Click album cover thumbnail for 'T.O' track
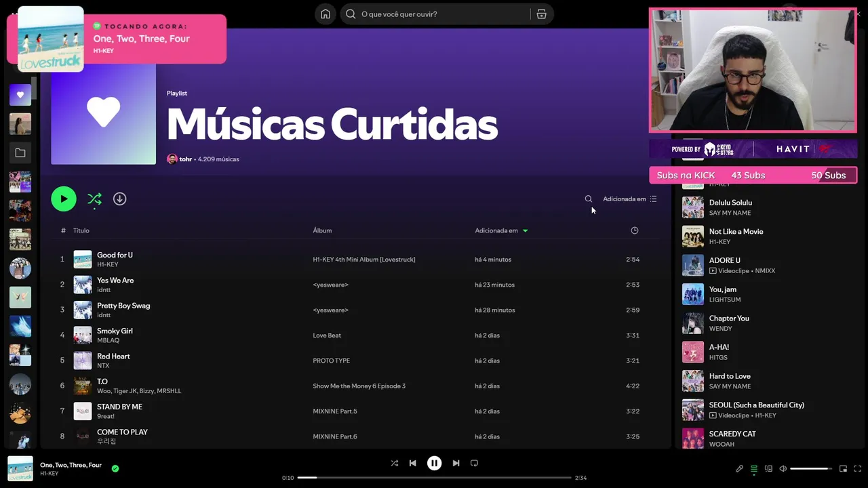Screen dimensions: 868x488 pyautogui.click(x=83, y=386)
